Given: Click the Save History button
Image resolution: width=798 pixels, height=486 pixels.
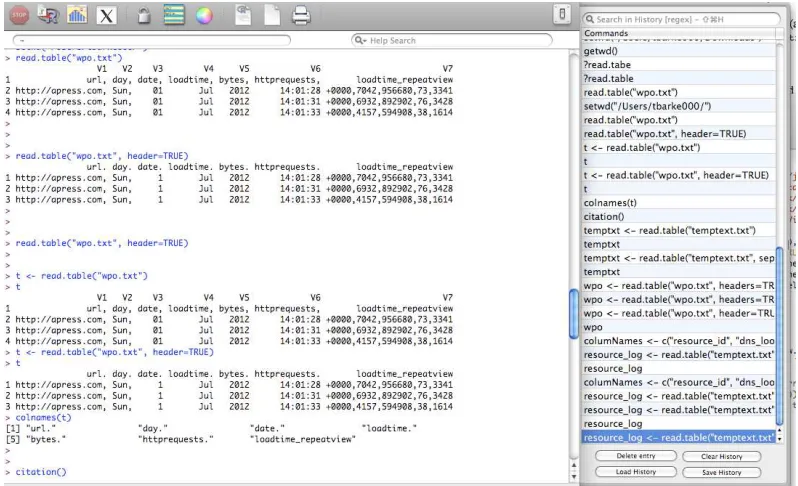Looking at the screenshot, I should click(x=721, y=472).
